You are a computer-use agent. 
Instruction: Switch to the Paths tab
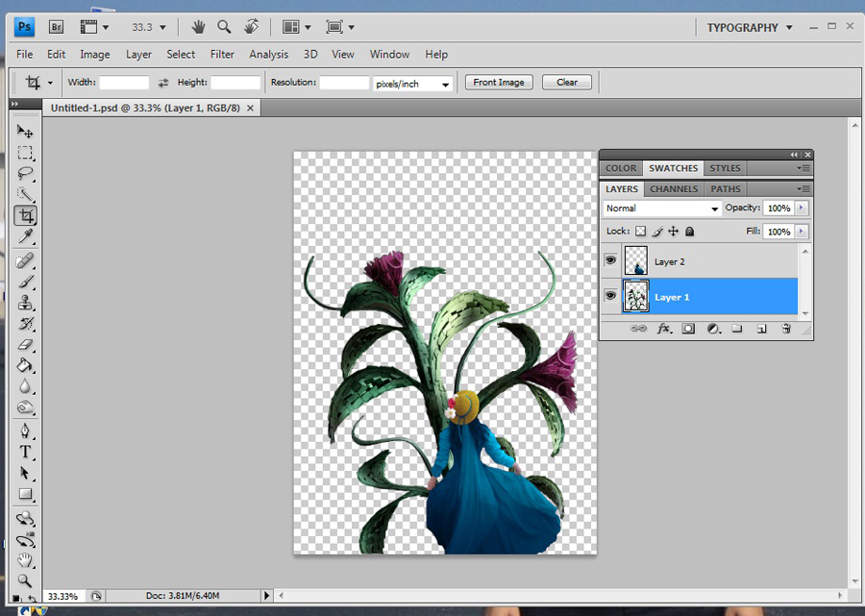click(x=725, y=189)
